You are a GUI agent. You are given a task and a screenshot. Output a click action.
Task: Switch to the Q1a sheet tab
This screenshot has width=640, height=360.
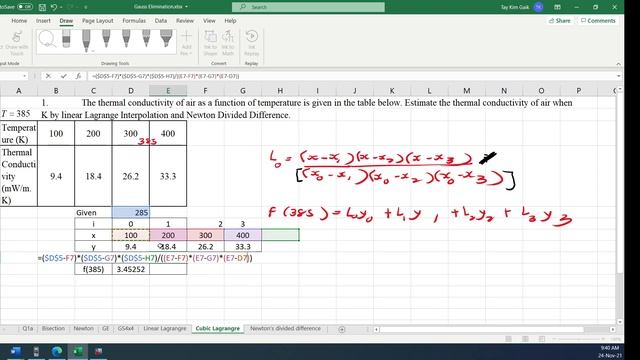[x=27, y=329]
